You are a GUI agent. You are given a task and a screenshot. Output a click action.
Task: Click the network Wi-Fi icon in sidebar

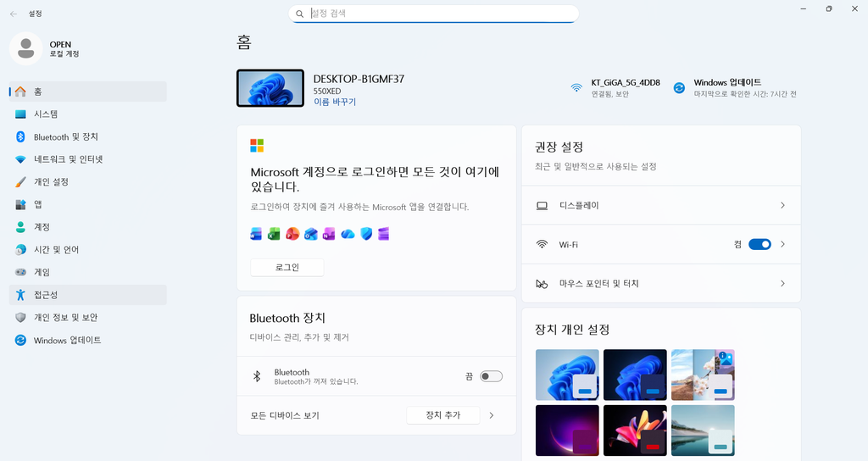pos(20,159)
